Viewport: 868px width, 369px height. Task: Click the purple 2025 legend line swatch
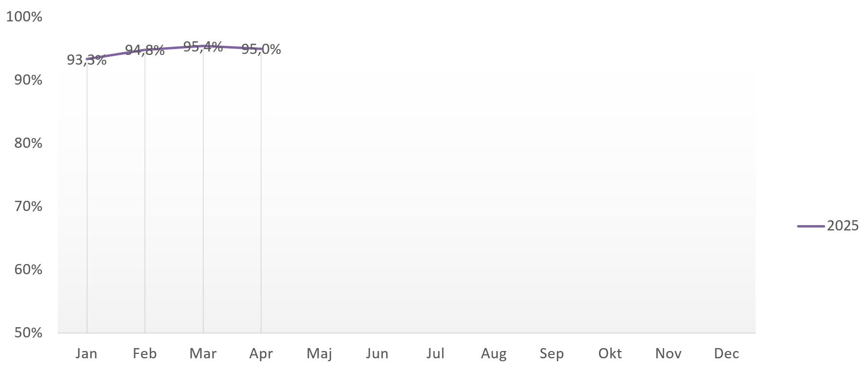pyautogui.click(x=811, y=226)
